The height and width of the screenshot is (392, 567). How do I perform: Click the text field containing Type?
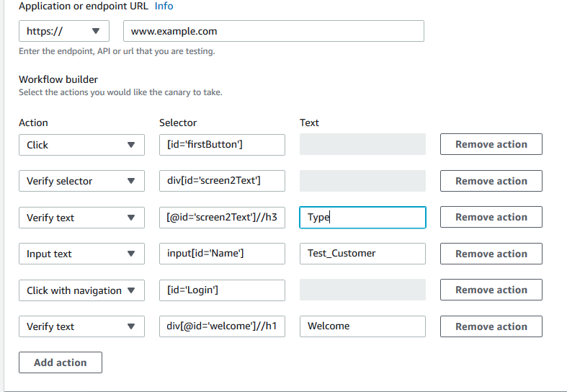362,218
